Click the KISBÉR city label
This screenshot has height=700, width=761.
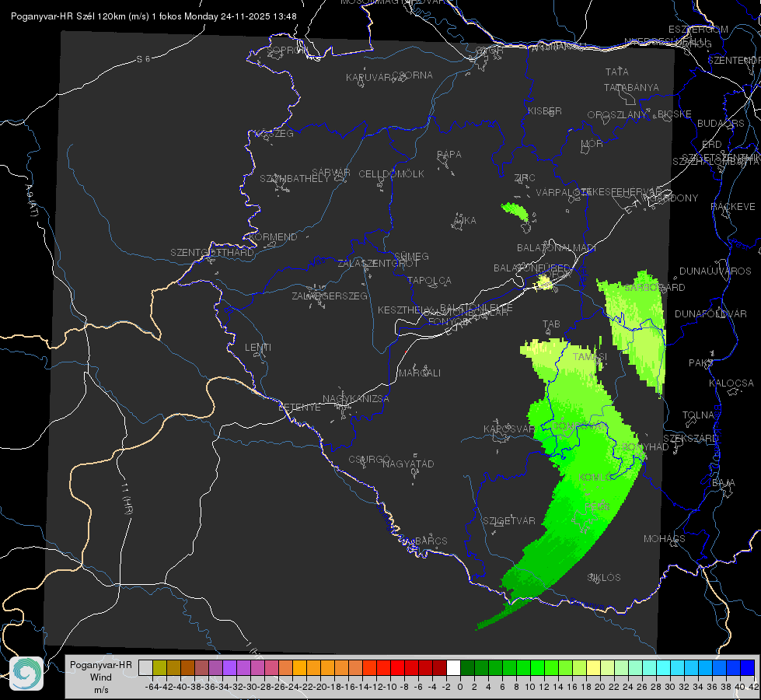pyautogui.click(x=545, y=110)
